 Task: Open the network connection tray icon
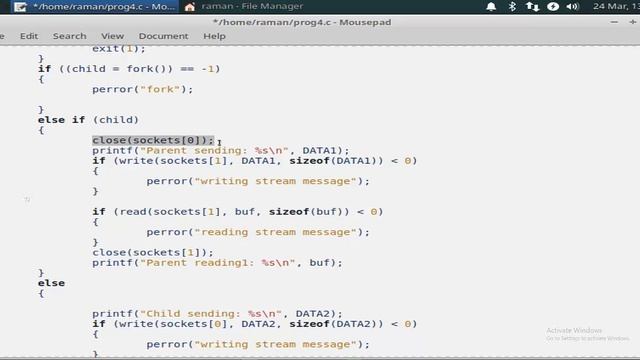[532, 7]
